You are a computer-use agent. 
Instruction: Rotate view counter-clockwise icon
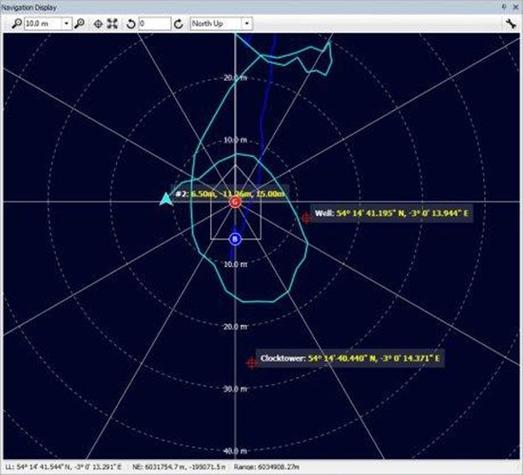coord(131,24)
